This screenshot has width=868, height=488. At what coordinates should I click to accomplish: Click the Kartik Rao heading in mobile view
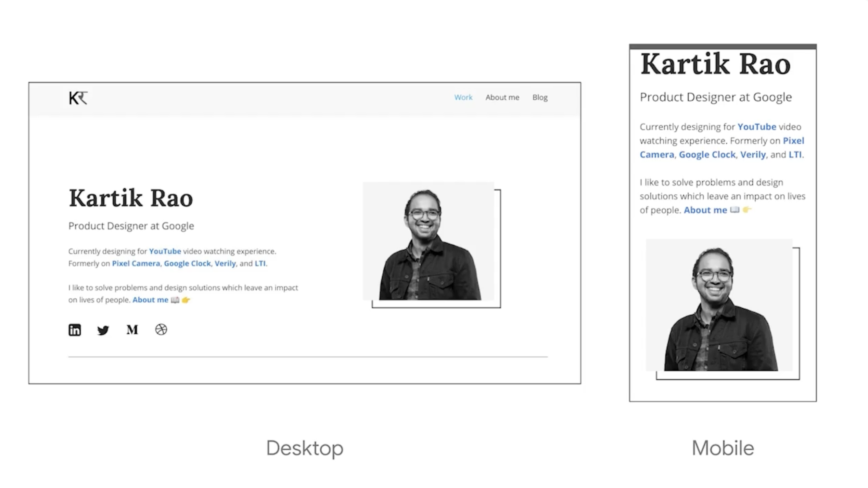pyautogui.click(x=715, y=64)
